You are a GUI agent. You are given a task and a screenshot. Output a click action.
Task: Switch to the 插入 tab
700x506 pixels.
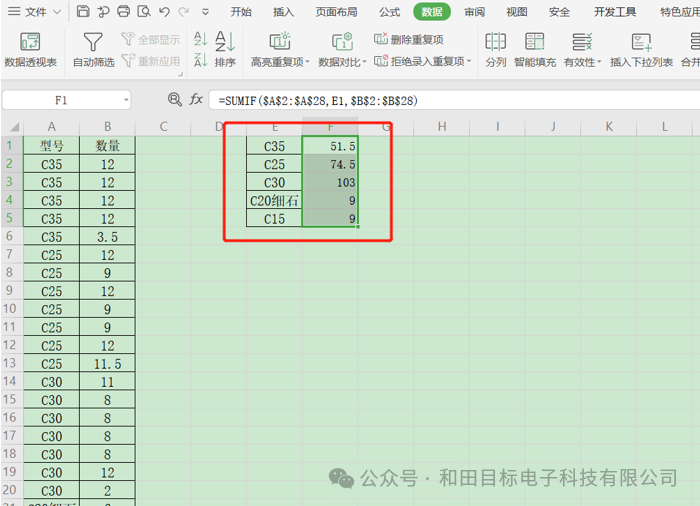coord(283,12)
